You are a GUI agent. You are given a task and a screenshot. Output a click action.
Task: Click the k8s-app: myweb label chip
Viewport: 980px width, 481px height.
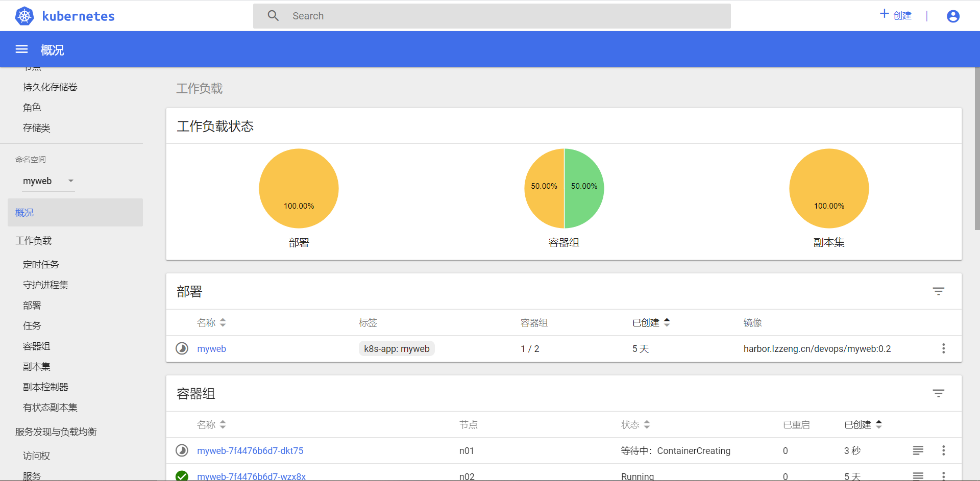(x=397, y=349)
